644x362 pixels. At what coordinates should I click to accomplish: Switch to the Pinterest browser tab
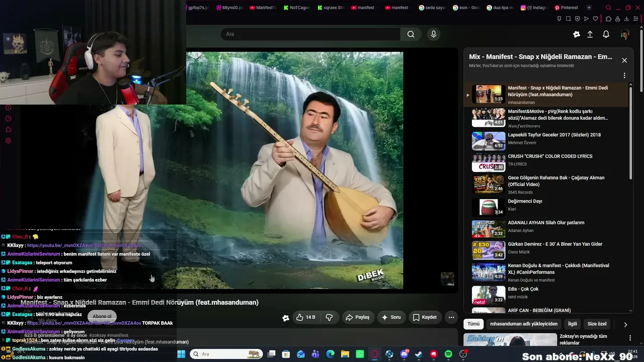pos(566,8)
